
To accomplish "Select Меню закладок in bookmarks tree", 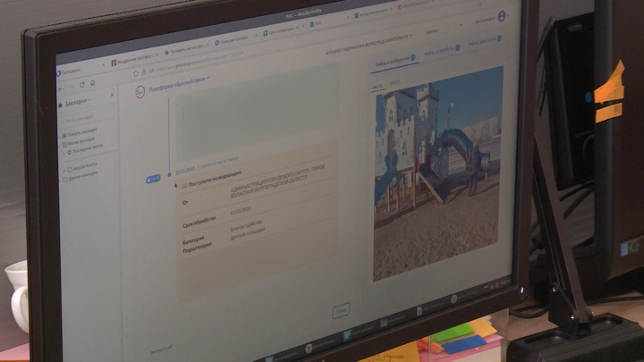I will 80,141.
